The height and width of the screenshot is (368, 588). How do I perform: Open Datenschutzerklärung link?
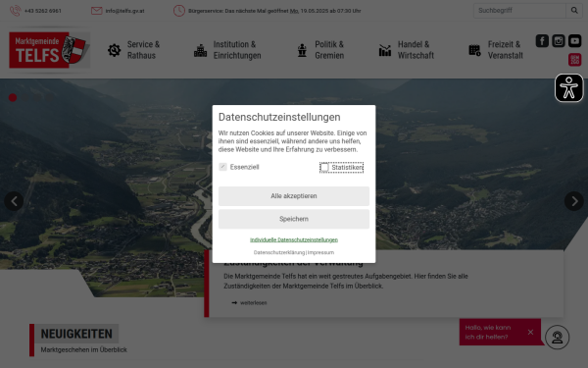click(x=279, y=252)
